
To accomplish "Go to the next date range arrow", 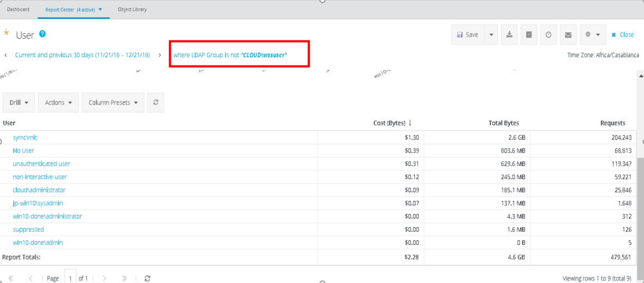I will click(x=160, y=55).
